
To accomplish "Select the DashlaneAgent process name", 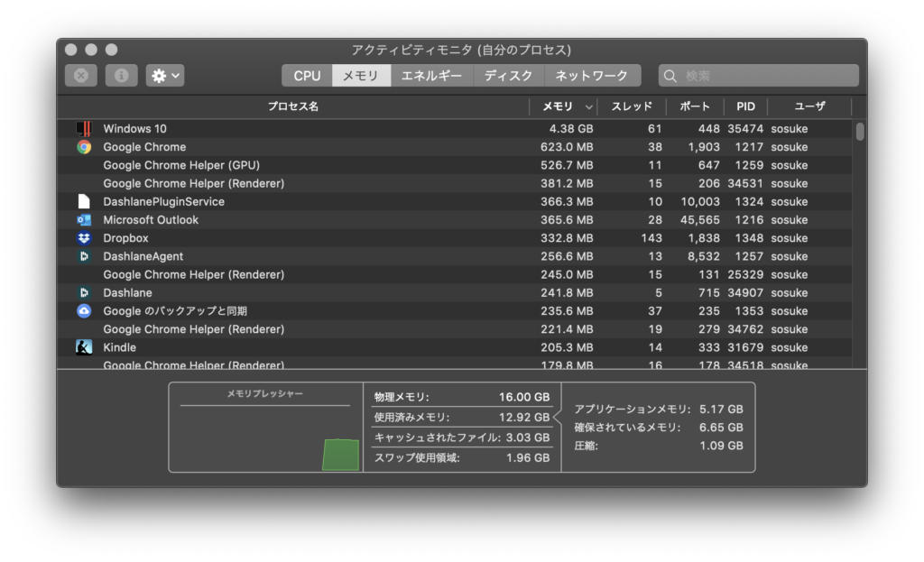I will pos(143,256).
